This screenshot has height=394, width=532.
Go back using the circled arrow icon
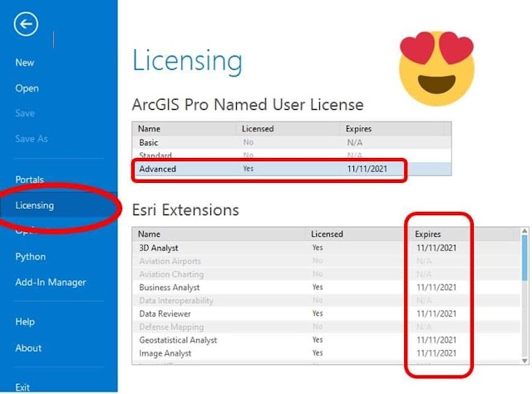pyautogui.click(x=26, y=24)
